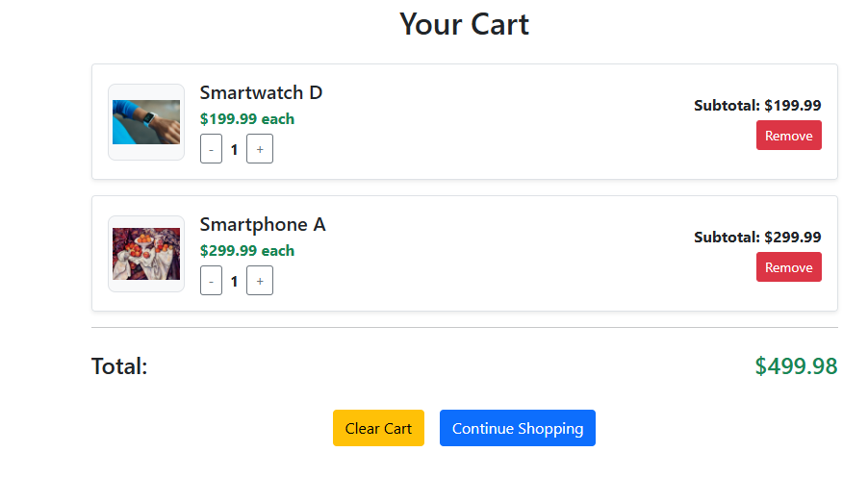Increase Smartphone A quantity with plus button
868x477 pixels.
click(260, 281)
